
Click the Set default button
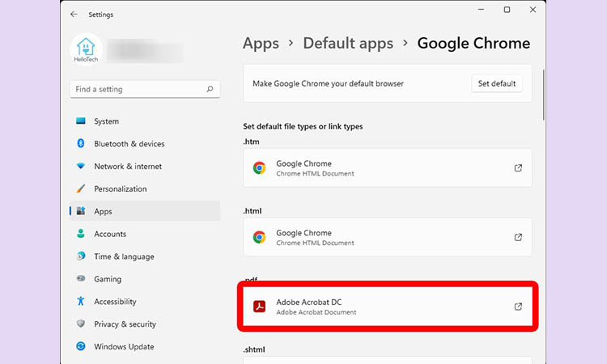[x=497, y=83]
